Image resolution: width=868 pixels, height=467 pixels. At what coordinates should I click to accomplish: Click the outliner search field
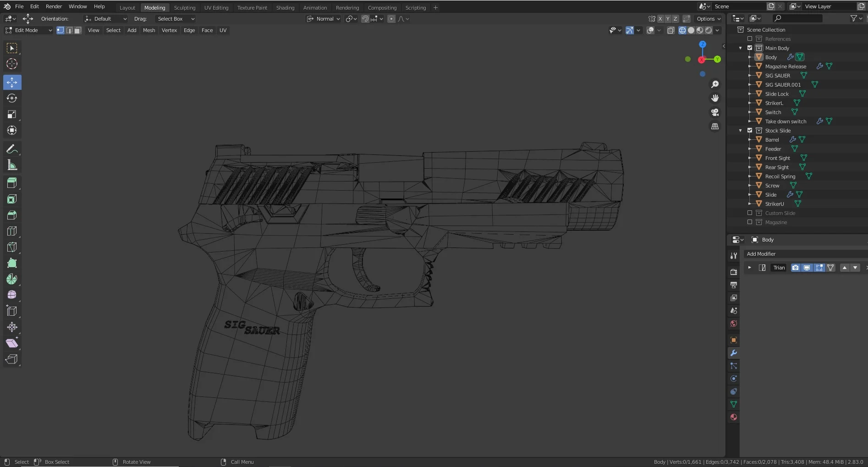797,18
